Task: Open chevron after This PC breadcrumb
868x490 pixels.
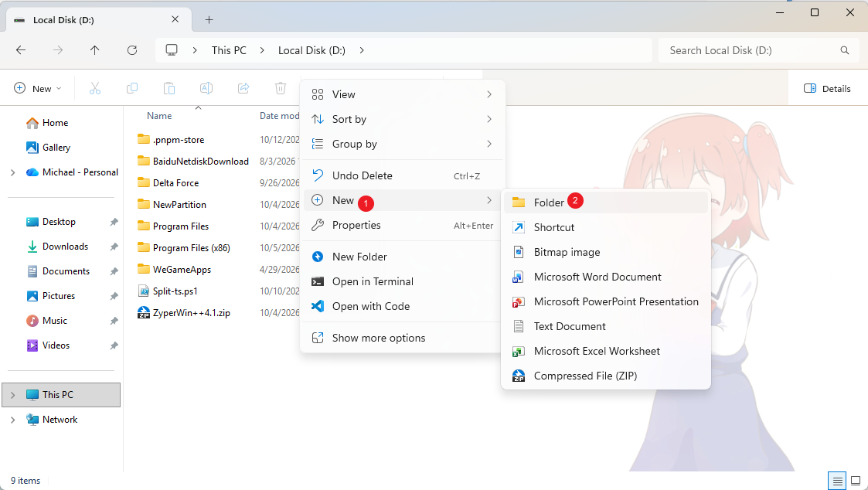Action: [x=262, y=50]
